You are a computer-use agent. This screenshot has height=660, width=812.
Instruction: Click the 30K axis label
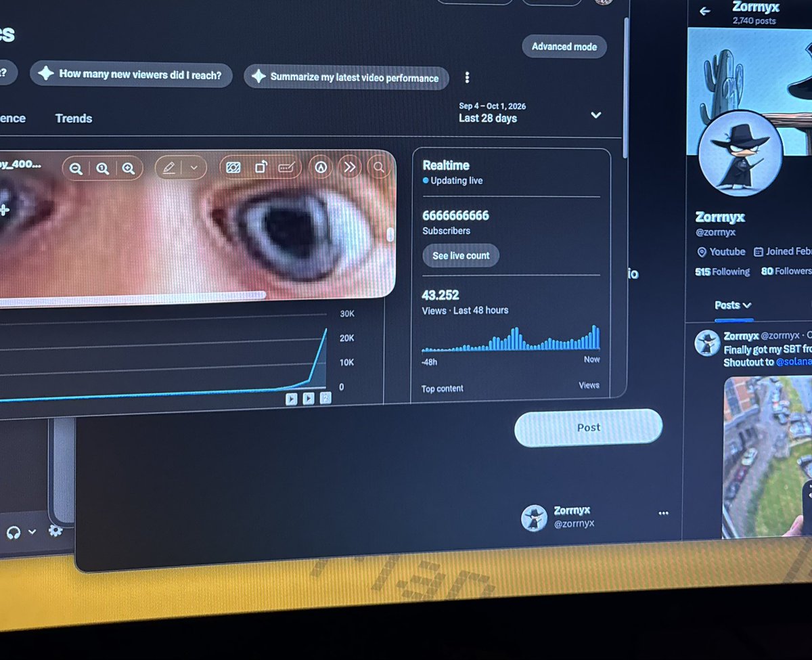346,314
